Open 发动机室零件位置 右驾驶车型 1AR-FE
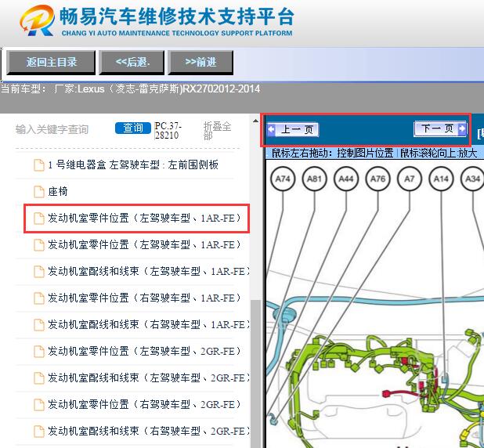The height and width of the screenshot is (448, 484). (x=144, y=298)
